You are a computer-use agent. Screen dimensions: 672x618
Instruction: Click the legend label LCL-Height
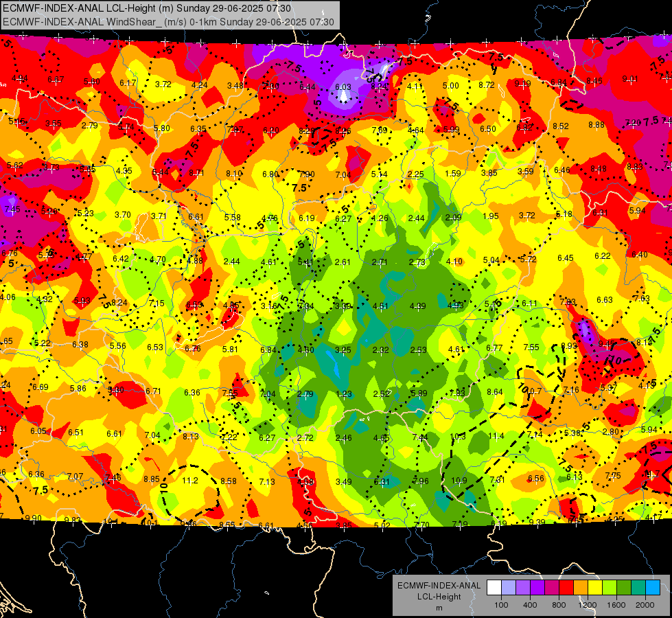(439, 597)
